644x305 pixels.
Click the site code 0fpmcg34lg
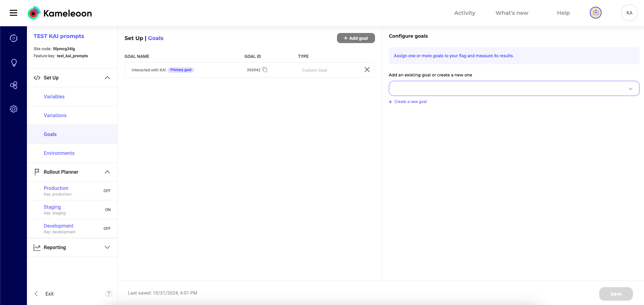[64, 49]
